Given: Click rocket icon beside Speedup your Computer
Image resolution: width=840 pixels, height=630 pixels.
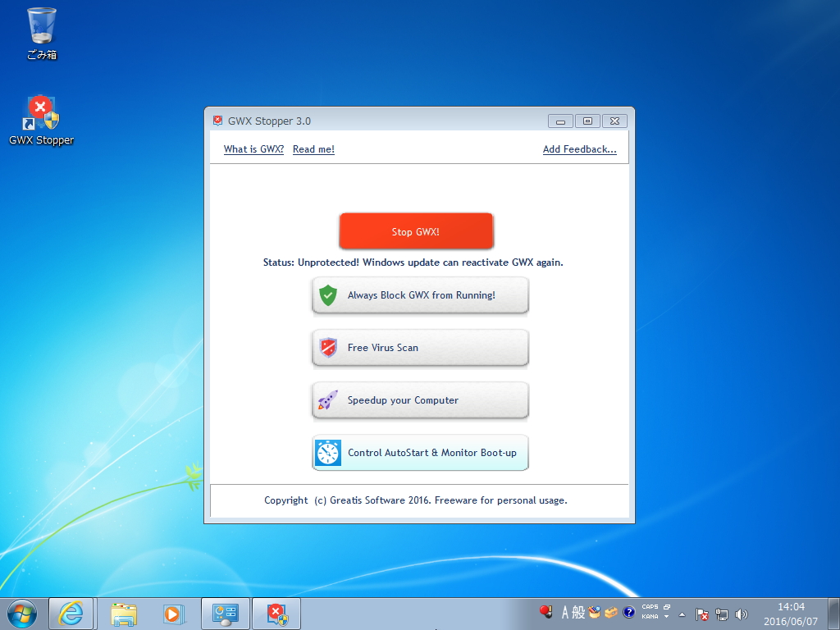Looking at the screenshot, I should (328, 400).
